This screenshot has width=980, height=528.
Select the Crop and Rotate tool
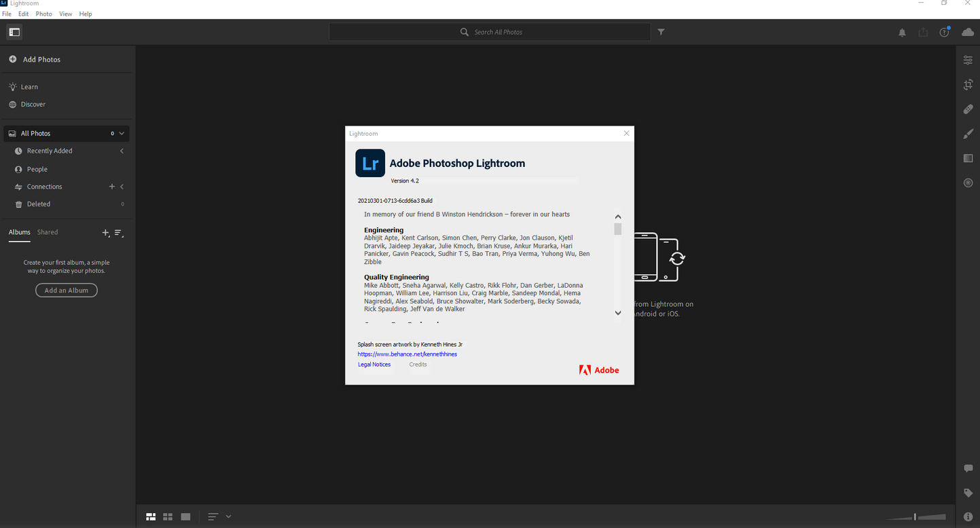tap(968, 85)
